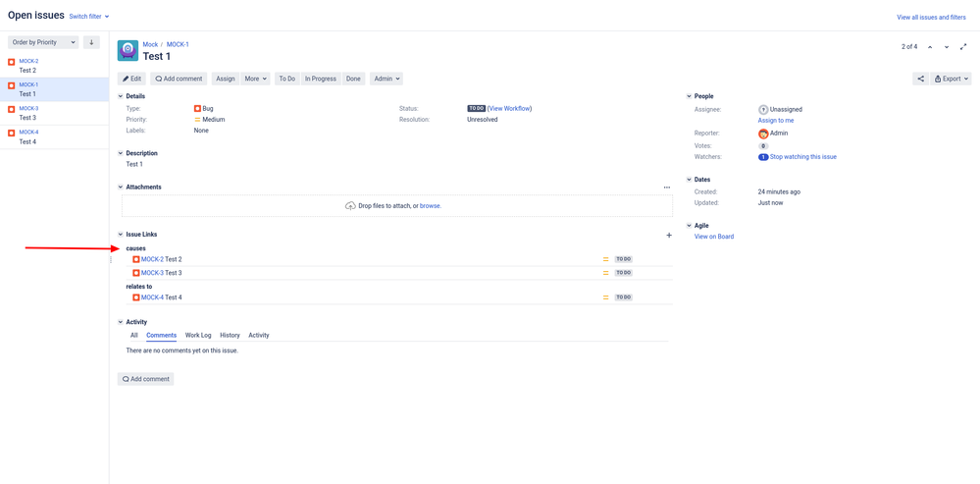This screenshot has width=980, height=484.
Task: Open the Switch filter dropdown
Action: pyautogui.click(x=88, y=17)
